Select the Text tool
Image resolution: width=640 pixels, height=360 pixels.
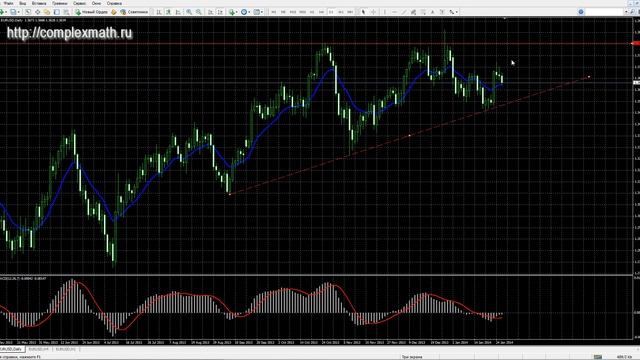tap(433, 12)
